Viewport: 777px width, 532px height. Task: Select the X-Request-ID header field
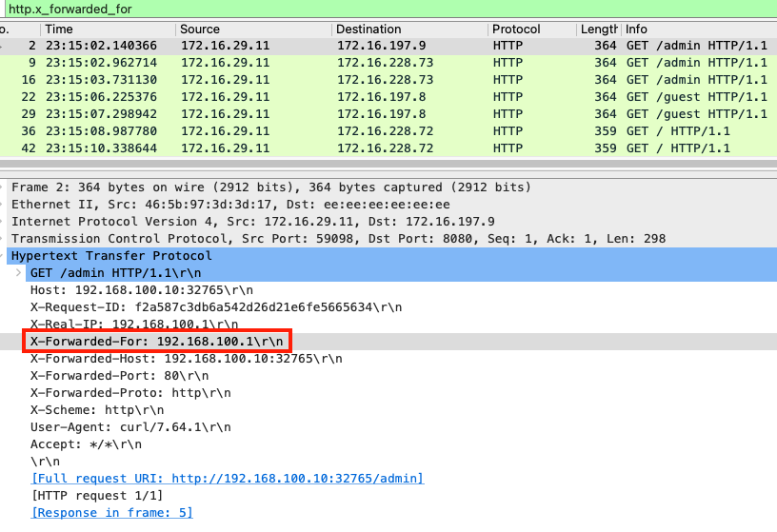pos(215,307)
